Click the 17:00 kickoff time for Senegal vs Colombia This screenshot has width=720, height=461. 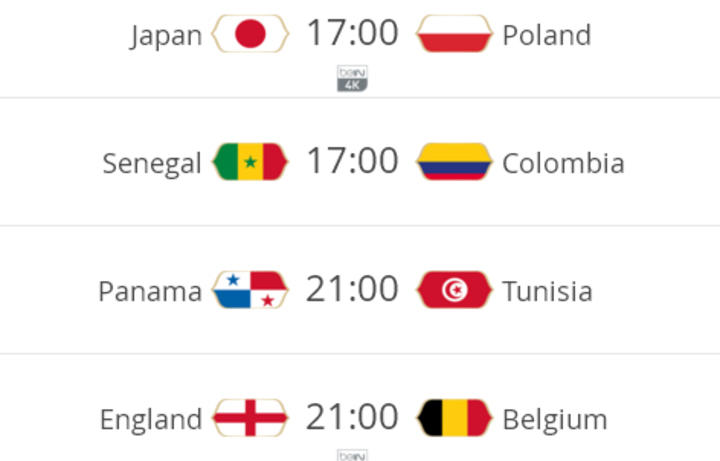click(x=352, y=161)
